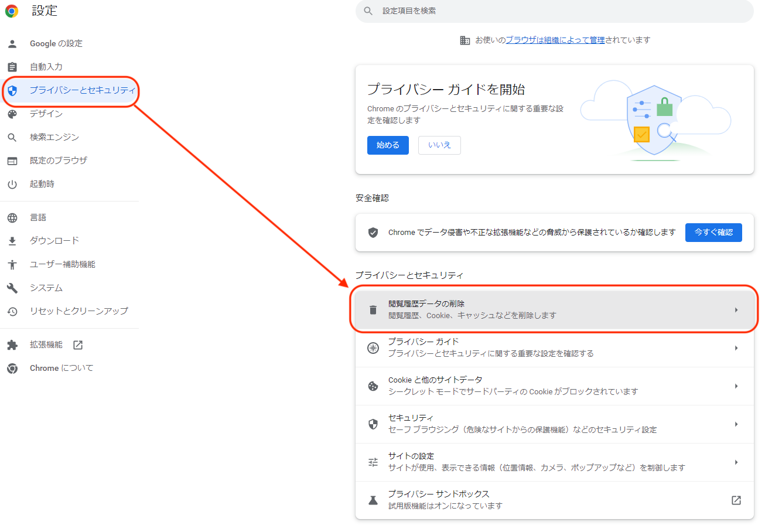The height and width of the screenshot is (532, 765).
Task: Open システム settings section
Action: click(x=46, y=288)
